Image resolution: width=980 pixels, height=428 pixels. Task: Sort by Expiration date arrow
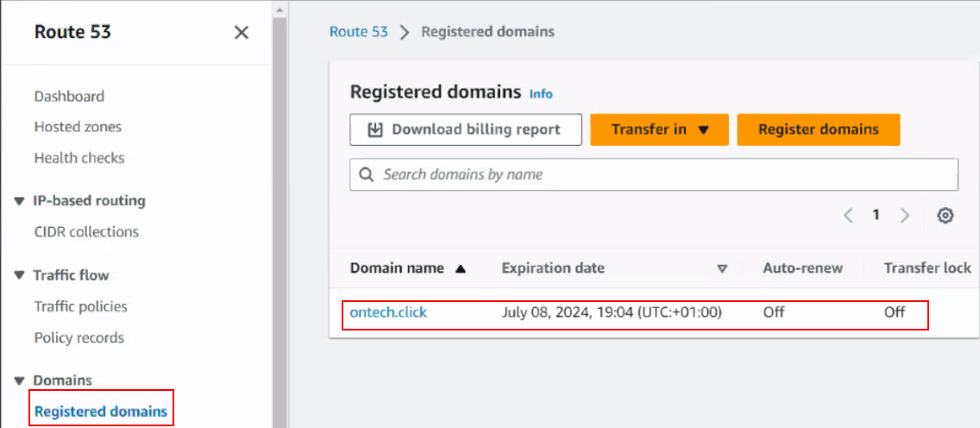[x=722, y=268]
